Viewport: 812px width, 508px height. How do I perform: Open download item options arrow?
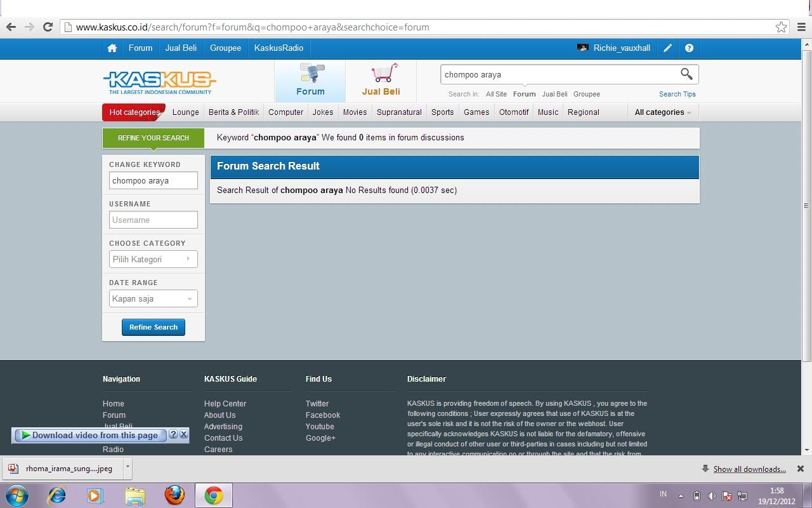click(128, 468)
